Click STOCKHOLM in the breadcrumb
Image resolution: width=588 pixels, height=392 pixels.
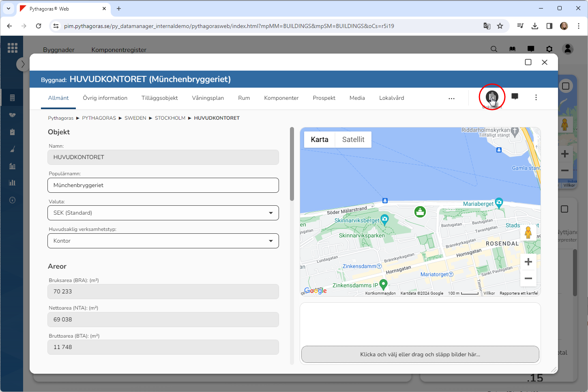pos(170,118)
